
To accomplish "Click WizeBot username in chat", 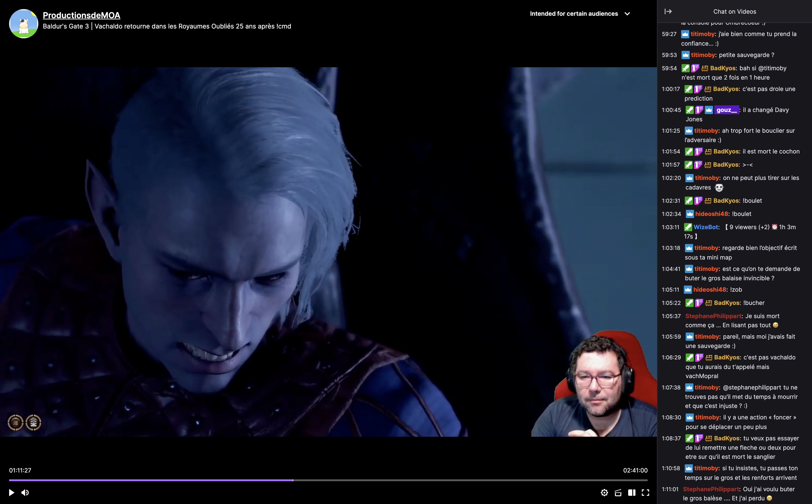I will coord(705,227).
